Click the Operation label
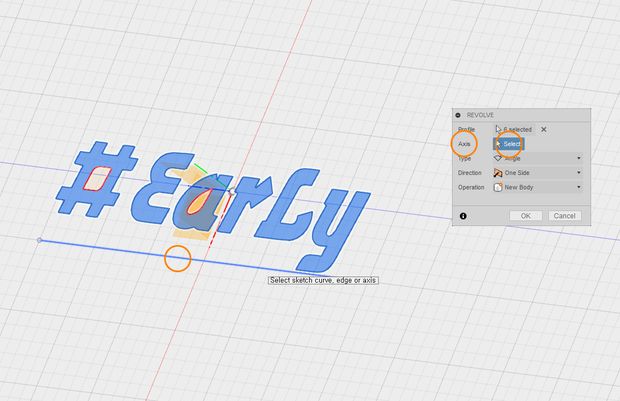The height and width of the screenshot is (401, 620). [471, 187]
